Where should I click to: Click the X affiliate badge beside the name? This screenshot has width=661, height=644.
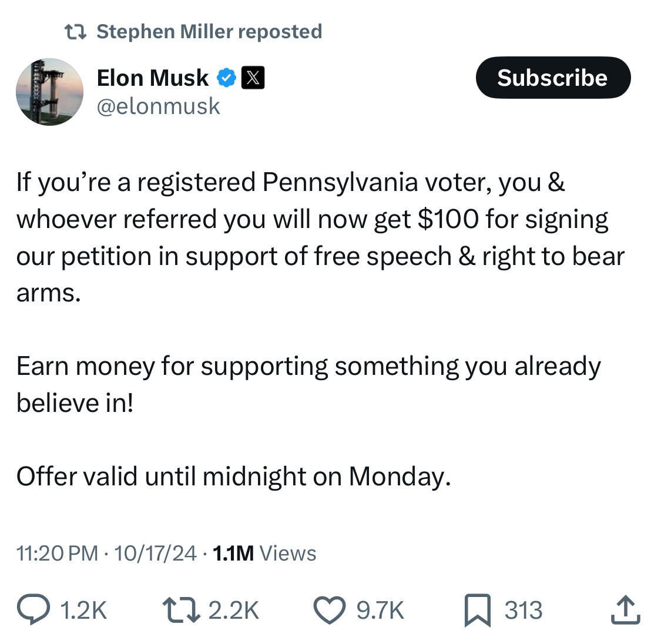254,77
